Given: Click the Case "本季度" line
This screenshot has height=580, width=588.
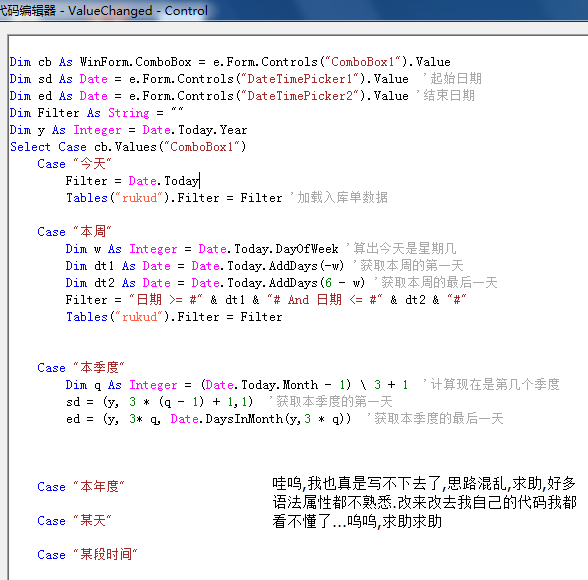Looking at the screenshot, I should pyautogui.click(x=81, y=368).
